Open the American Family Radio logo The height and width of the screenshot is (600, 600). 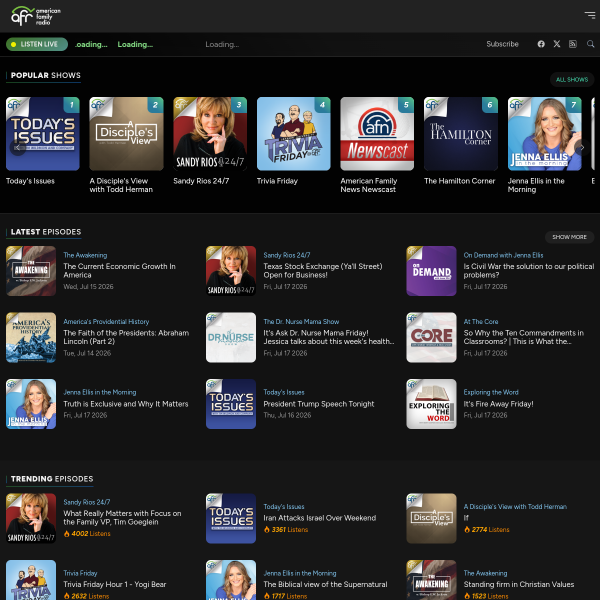[x=36, y=16]
